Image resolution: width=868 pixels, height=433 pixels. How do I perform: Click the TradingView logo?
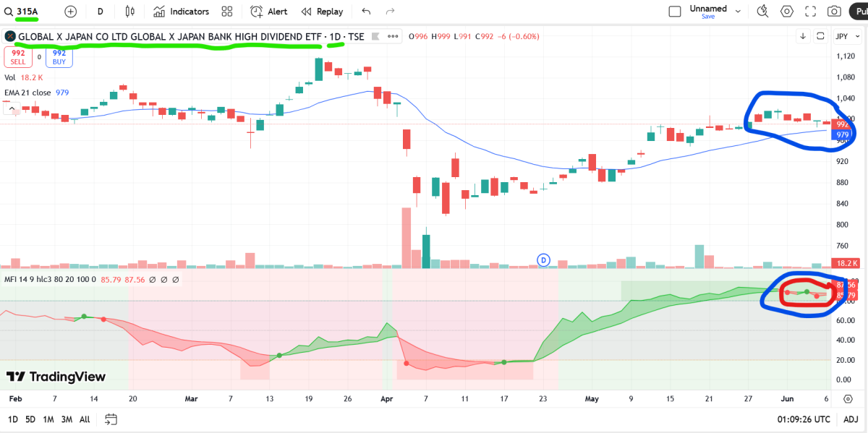(56, 377)
